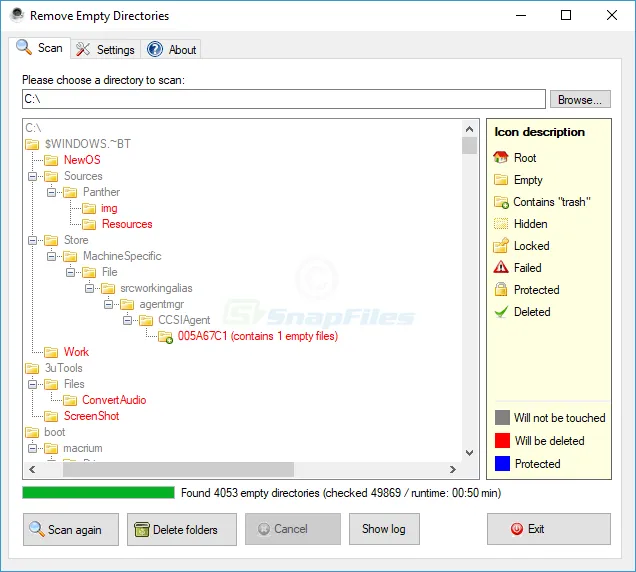
Task: Click the gray Will not be touched swatch
Action: pyautogui.click(x=502, y=417)
